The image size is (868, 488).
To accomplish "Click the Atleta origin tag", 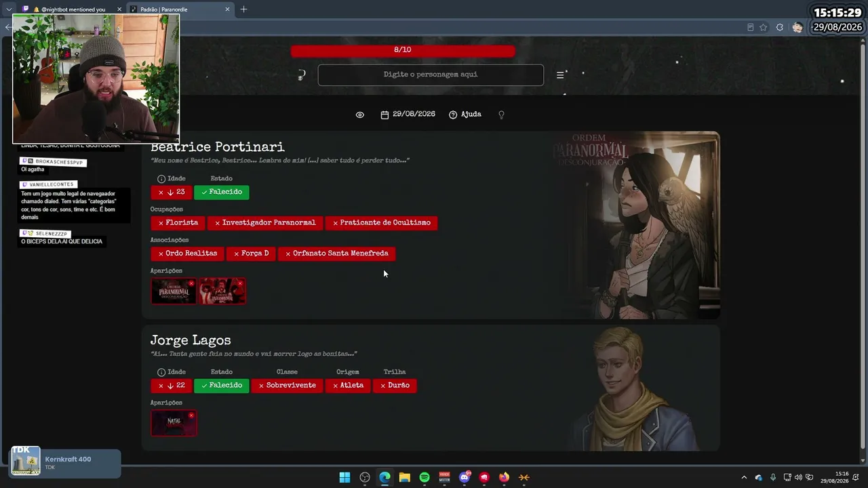I will 348,386.
